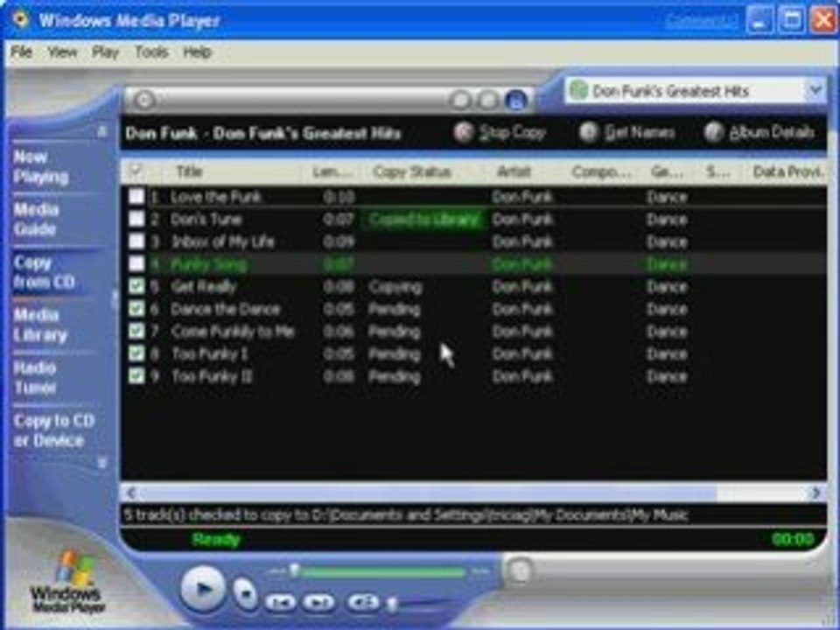Image resolution: width=840 pixels, height=630 pixels.
Task: Open the Media Guide tab
Action: click(35, 219)
